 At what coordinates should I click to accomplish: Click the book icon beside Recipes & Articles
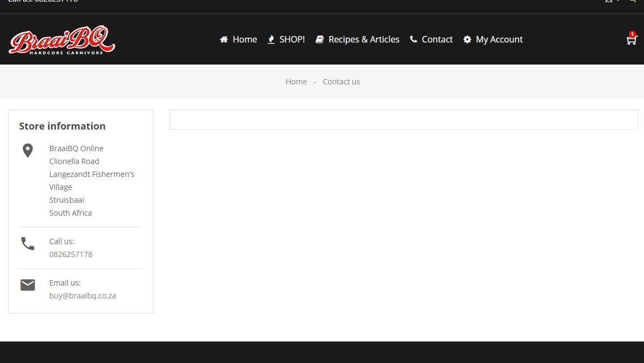tap(319, 39)
